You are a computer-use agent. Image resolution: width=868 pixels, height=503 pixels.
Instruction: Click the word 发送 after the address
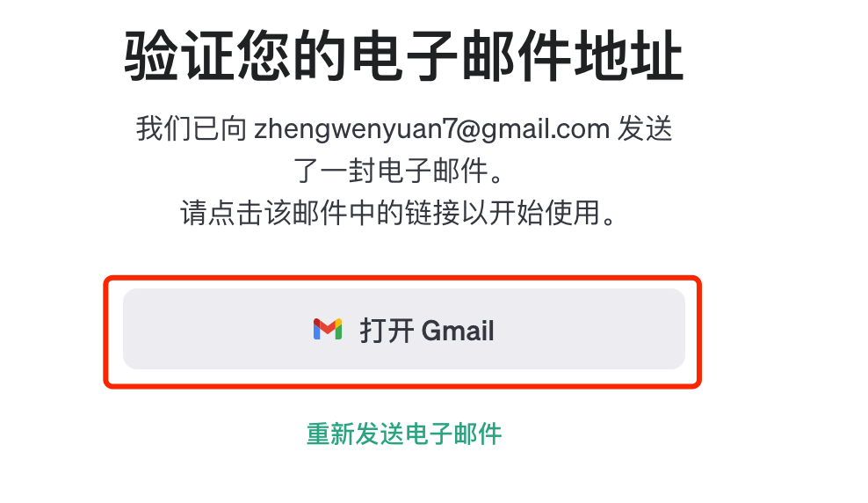tap(644, 129)
